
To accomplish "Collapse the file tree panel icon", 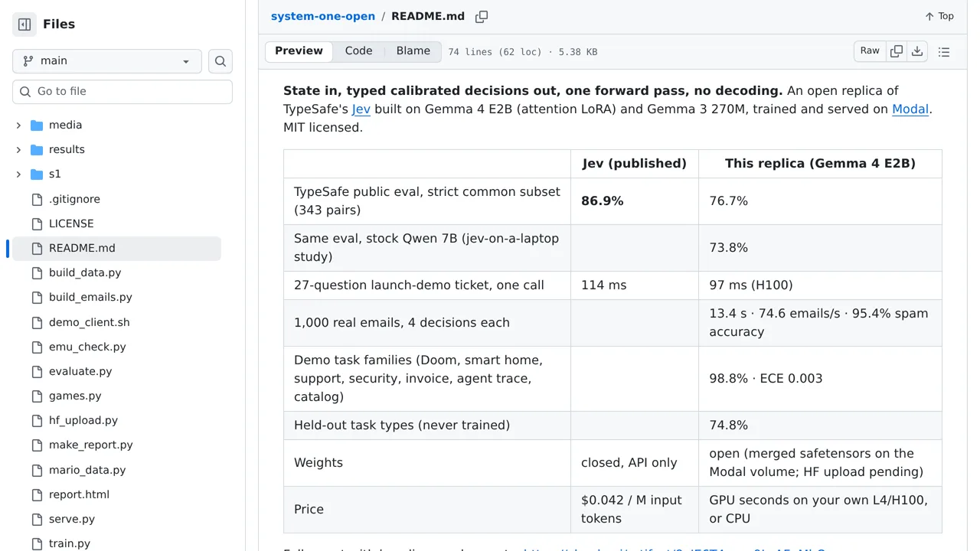I will point(24,24).
